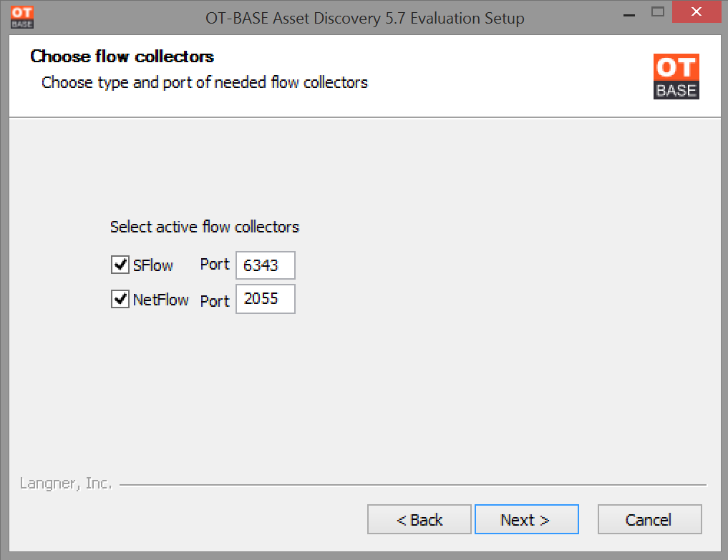Toggle the NetFlow checkbox
This screenshot has height=560, width=728.
120,299
